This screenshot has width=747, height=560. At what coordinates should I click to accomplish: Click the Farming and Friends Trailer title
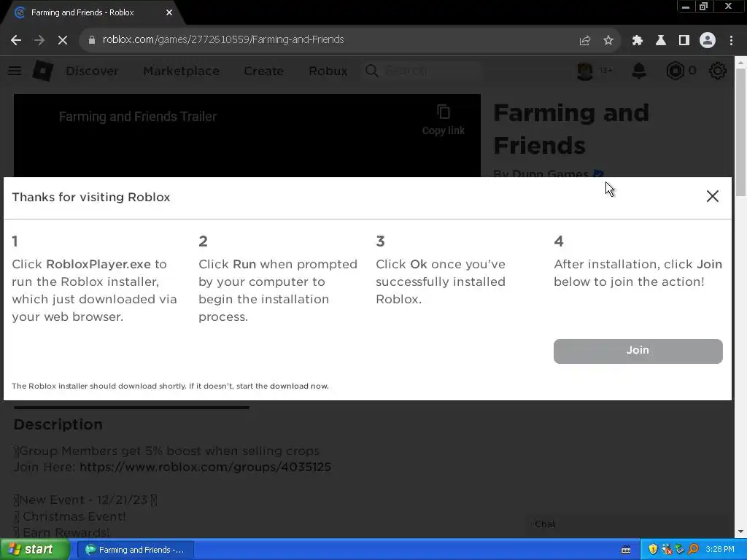pyautogui.click(x=138, y=117)
